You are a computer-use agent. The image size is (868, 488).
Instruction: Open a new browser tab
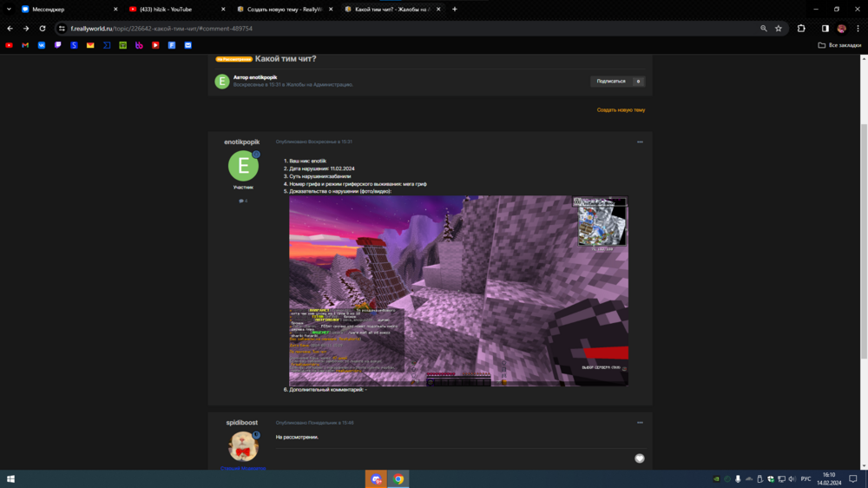pos(455,9)
